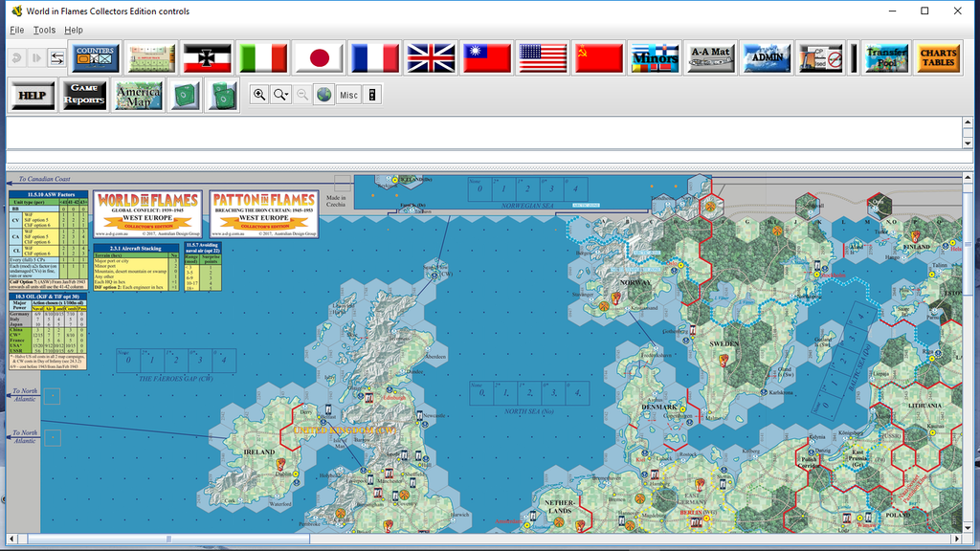Open the Counters palette

95,58
